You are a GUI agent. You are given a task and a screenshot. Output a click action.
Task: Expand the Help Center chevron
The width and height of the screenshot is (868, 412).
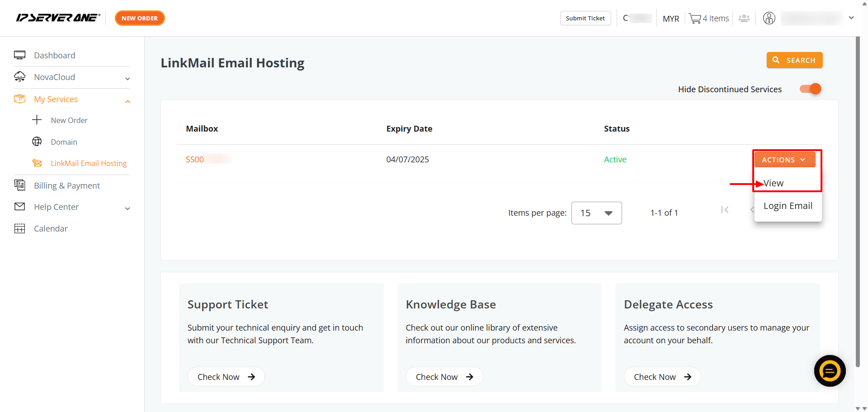[127, 208]
